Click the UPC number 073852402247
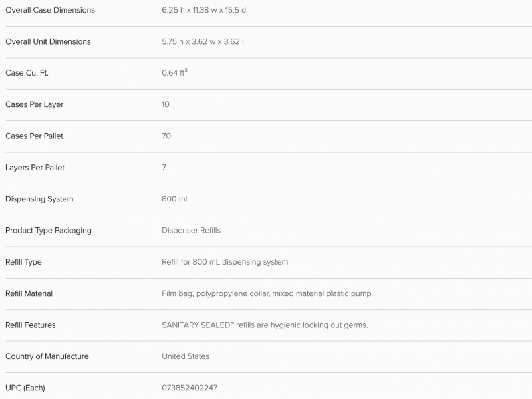 pos(190,388)
